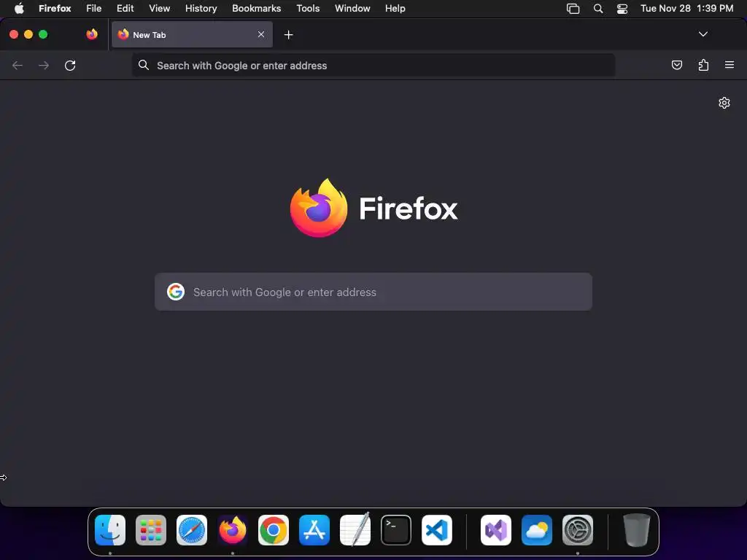Open System Settings from the dock
This screenshot has height=560, width=747.
click(x=578, y=530)
